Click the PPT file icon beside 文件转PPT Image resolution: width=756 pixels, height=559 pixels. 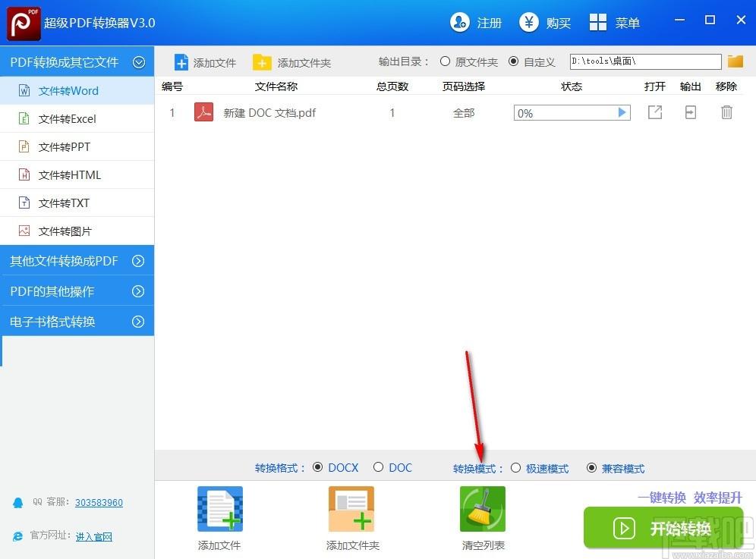[x=24, y=146]
